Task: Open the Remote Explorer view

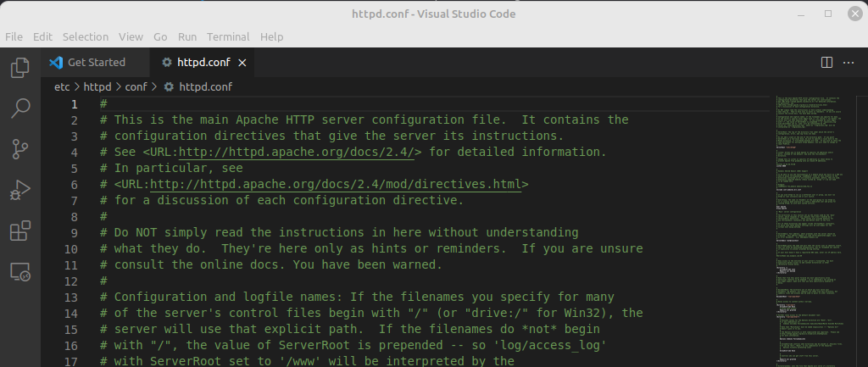Action: [20, 272]
